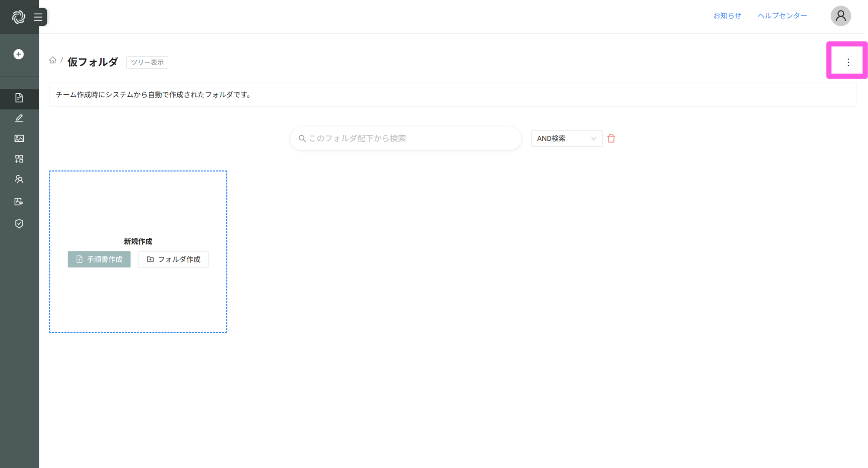The height and width of the screenshot is (468, 868).
Task: Click the pencil edit icon in sidebar
Action: coord(19,118)
